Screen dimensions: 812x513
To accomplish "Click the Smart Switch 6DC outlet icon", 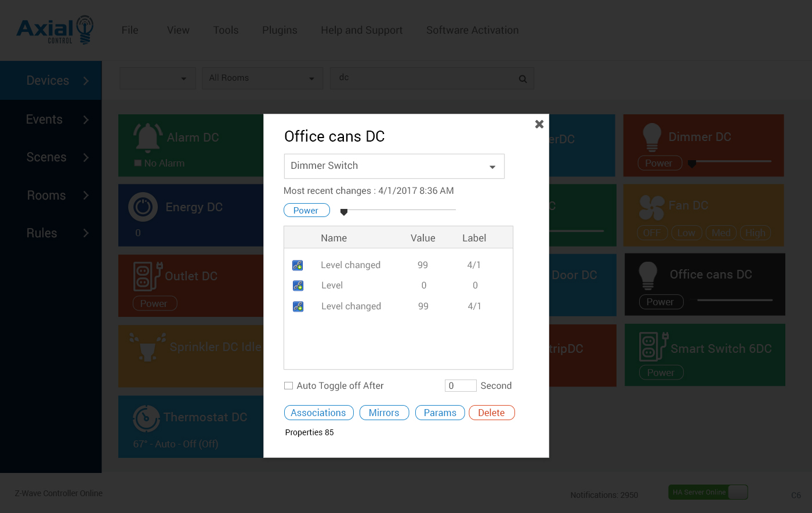I will point(654,346).
